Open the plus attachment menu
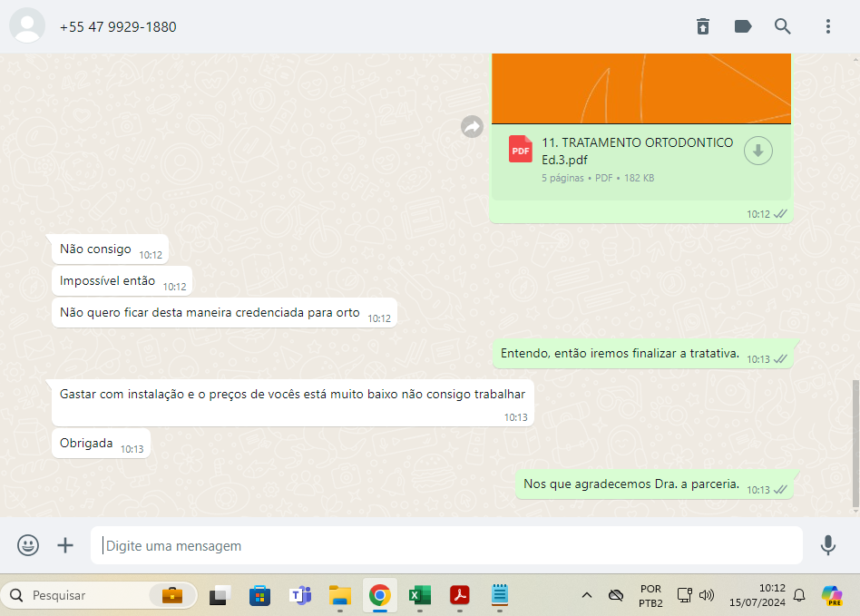860x616 pixels. pos(65,545)
